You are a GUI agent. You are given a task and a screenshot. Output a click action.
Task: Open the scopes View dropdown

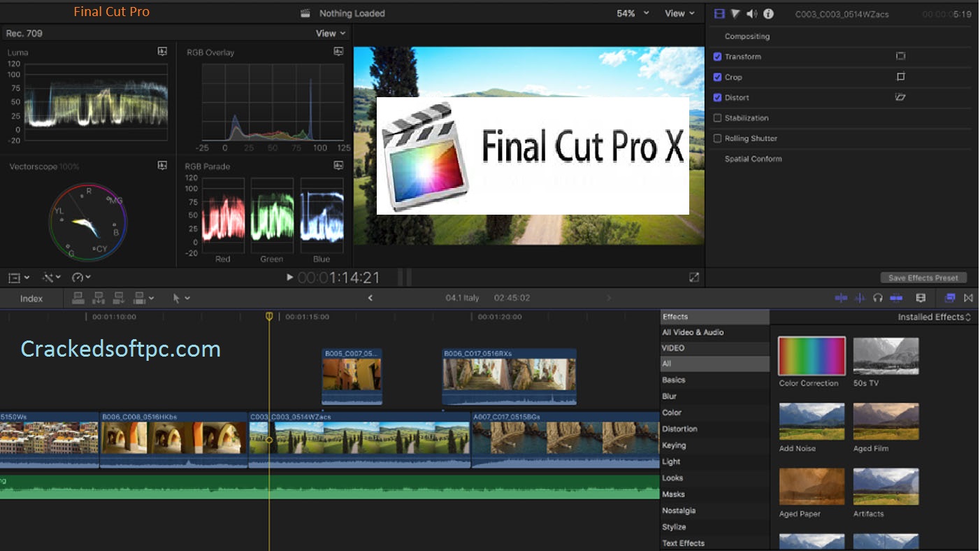pos(330,33)
